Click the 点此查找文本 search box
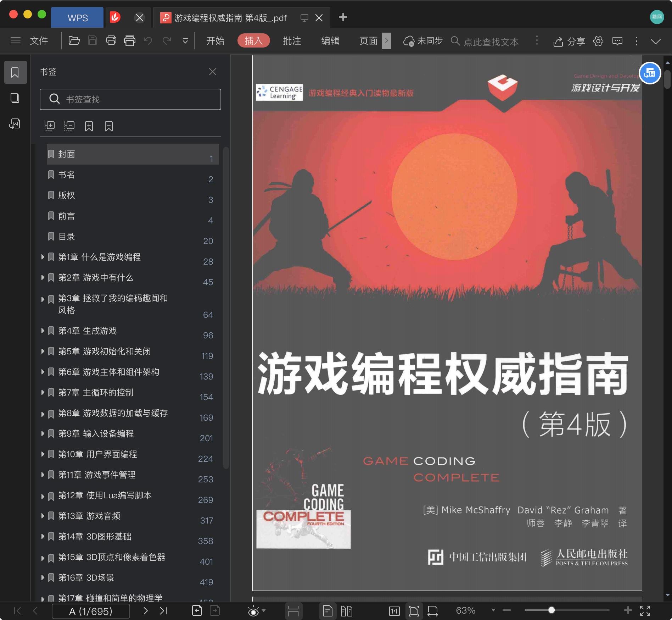 click(491, 42)
